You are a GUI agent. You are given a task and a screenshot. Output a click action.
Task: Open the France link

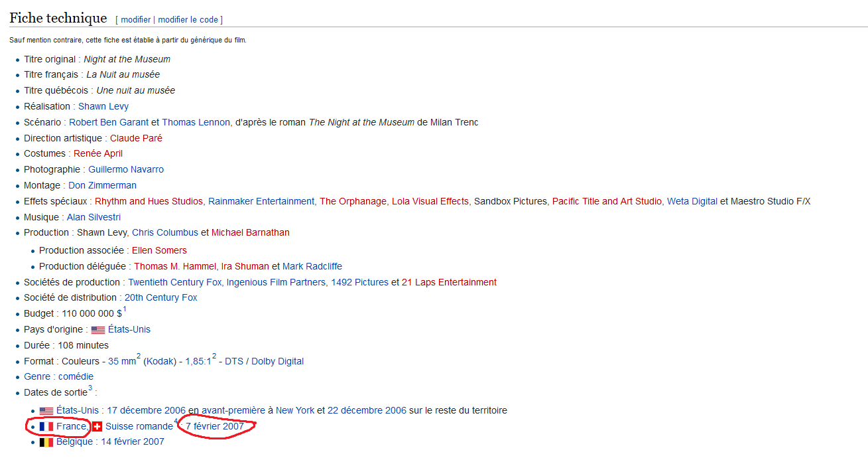(x=71, y=426)
